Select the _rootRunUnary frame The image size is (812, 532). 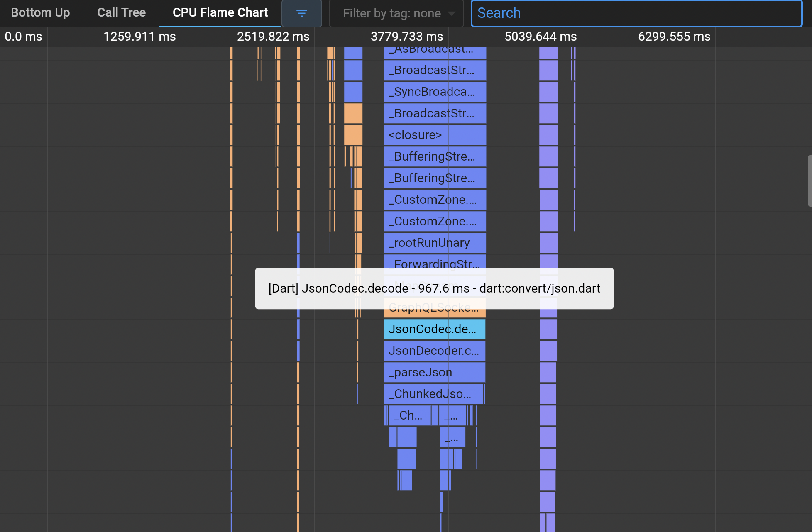(434, 243)
